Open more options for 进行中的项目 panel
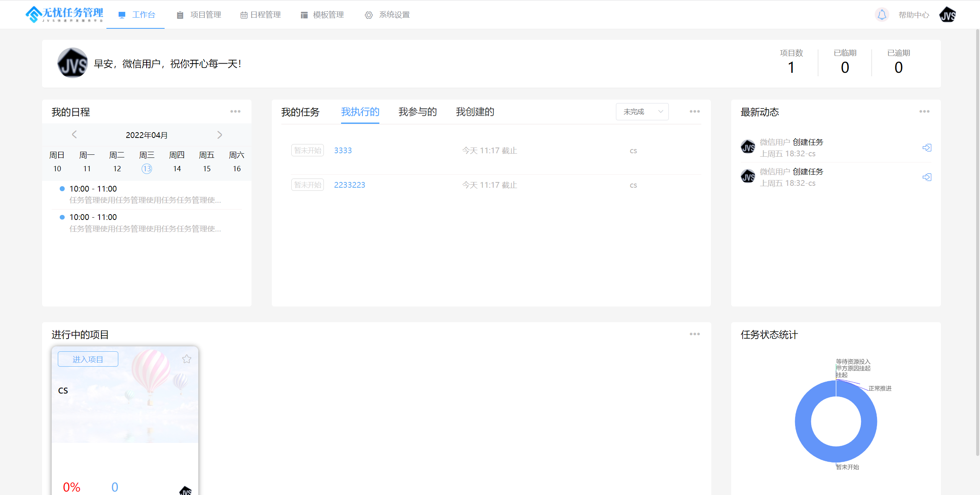This screenshot has width=980, height=495. [x=694, y=334]
